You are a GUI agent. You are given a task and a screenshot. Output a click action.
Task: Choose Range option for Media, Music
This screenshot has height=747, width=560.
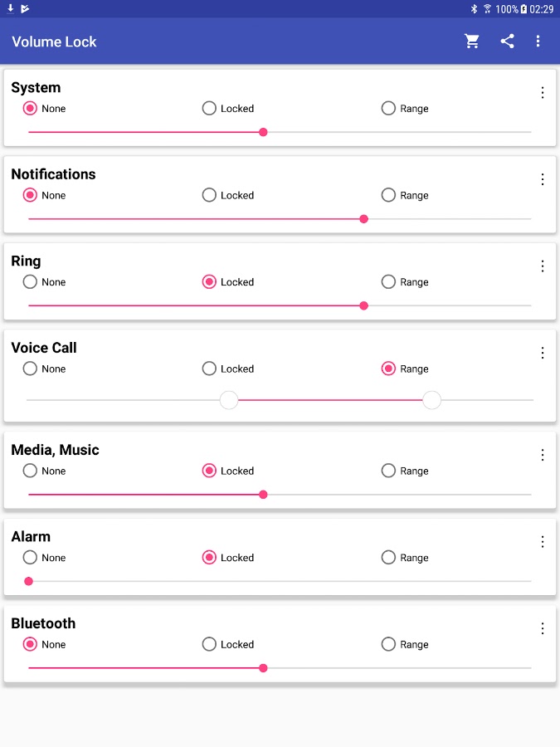(389, 471)
